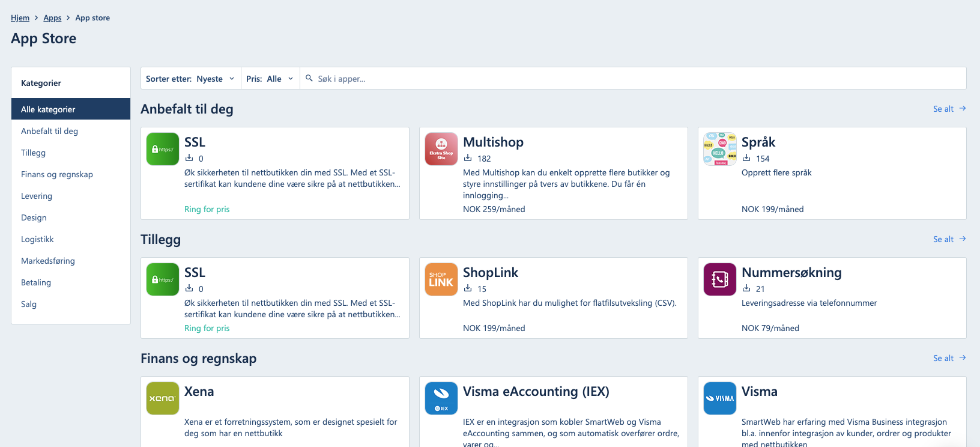Image resolution: width=980 pixels, height=447 pixels.
Task: Go to Hjem breadcrumb link
Action: 20,18
